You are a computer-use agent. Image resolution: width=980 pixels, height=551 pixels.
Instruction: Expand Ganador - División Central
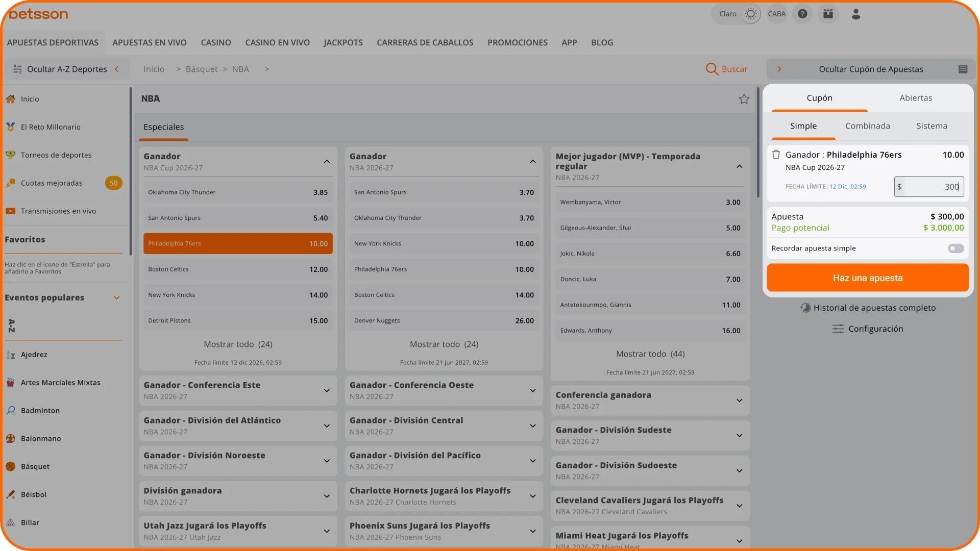(533, 426)
